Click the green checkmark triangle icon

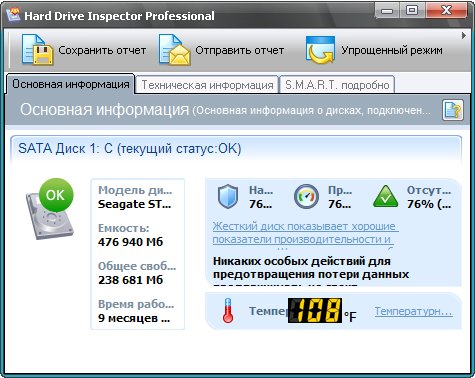tap(385, 197)
